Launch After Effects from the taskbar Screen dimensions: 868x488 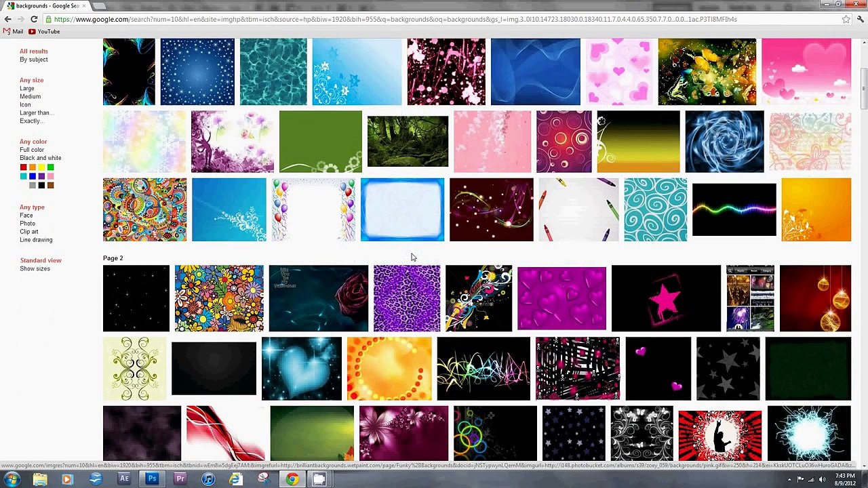(x=124, y=479)
